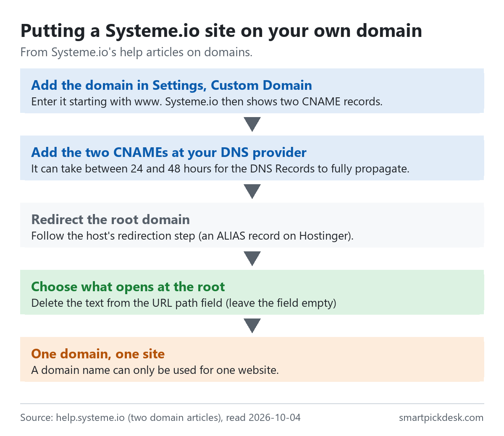
Task: Click text 'A domain name can only be used for one website.'
Action: 155,370
